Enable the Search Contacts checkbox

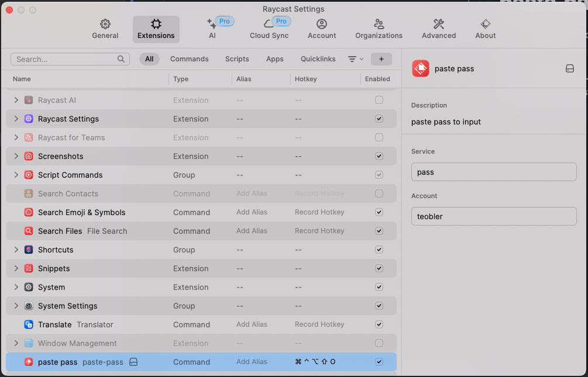click(x=379, y=193)
